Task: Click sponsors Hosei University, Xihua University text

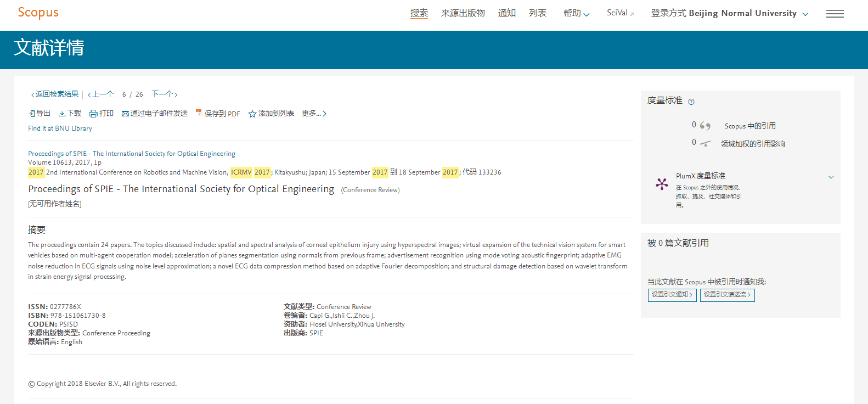Action: (357, 324)
